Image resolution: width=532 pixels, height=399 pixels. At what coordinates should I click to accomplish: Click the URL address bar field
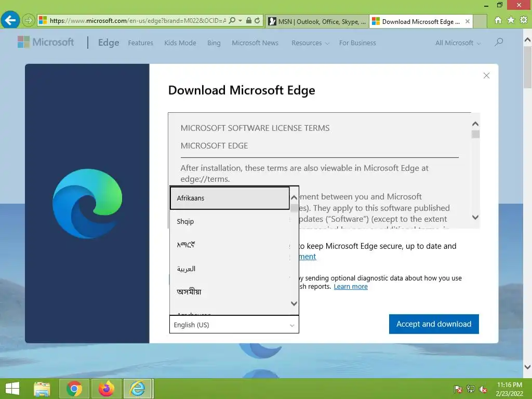[137, 21]
